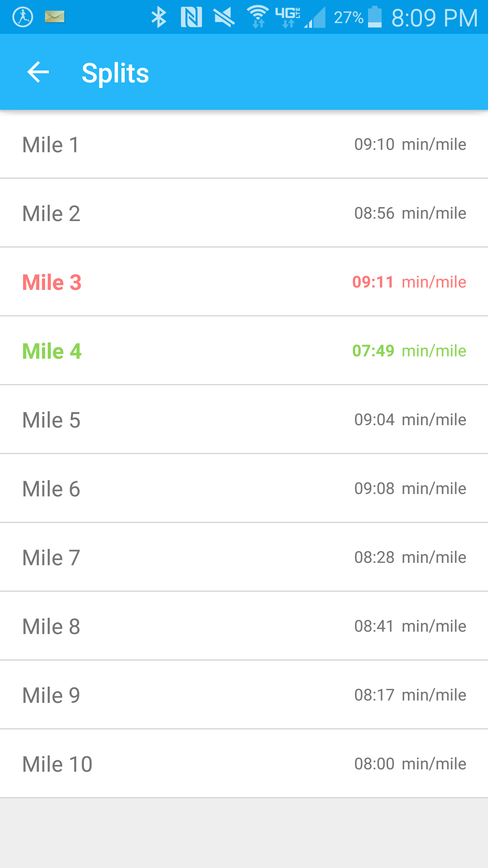The height and width of the screenshot is (868, 488).
Task: Tap the Splits screen title
Action: coord(115,73)
